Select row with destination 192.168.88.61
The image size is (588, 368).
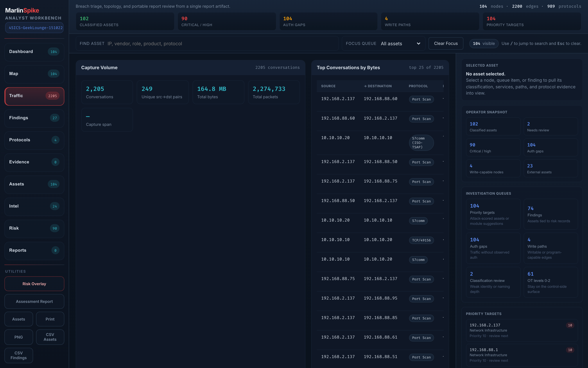[380, 340]
